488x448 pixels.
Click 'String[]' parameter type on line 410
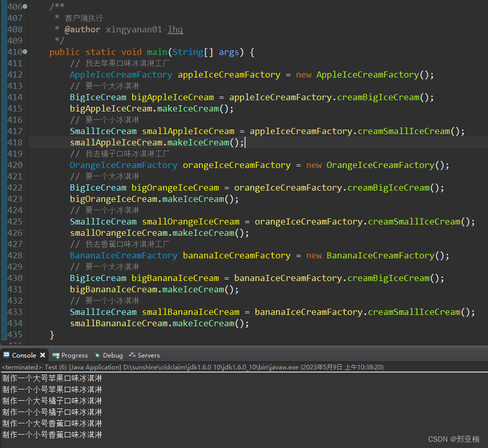[x=193, y=52]
